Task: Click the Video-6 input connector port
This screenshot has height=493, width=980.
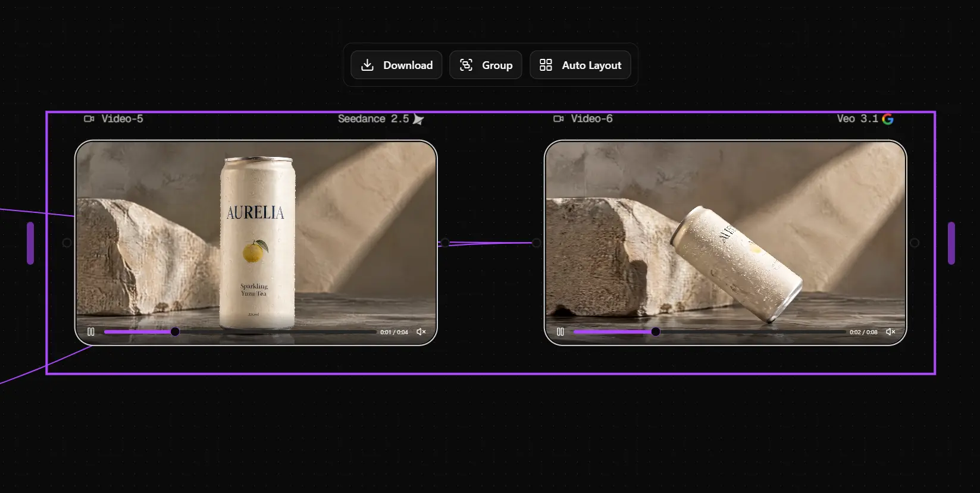Action: point(537,243)
